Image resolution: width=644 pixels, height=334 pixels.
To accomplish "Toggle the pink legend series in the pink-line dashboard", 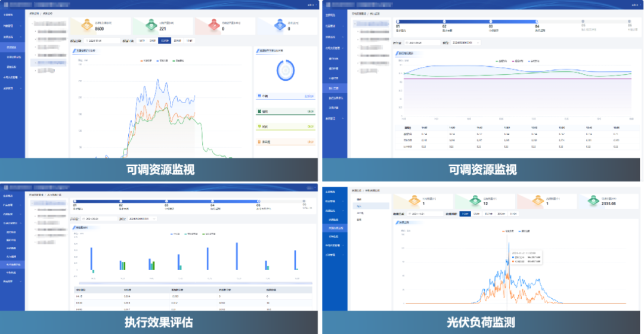I will point(518,61).
